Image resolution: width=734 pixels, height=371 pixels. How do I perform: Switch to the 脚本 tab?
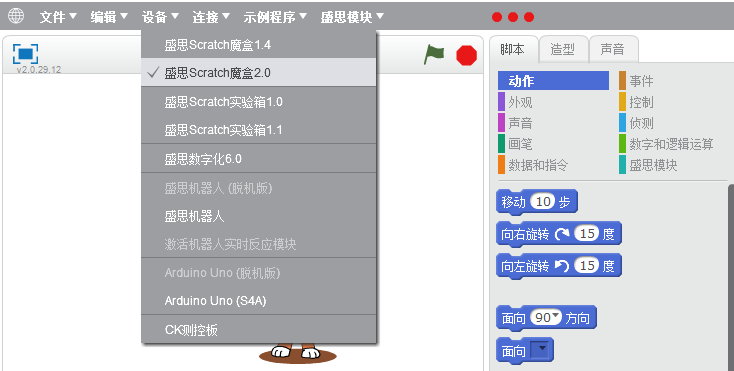pos(513,49)
